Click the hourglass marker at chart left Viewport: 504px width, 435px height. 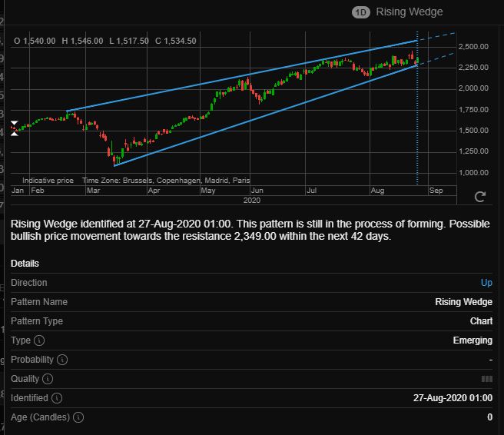[x=15, y=128]
